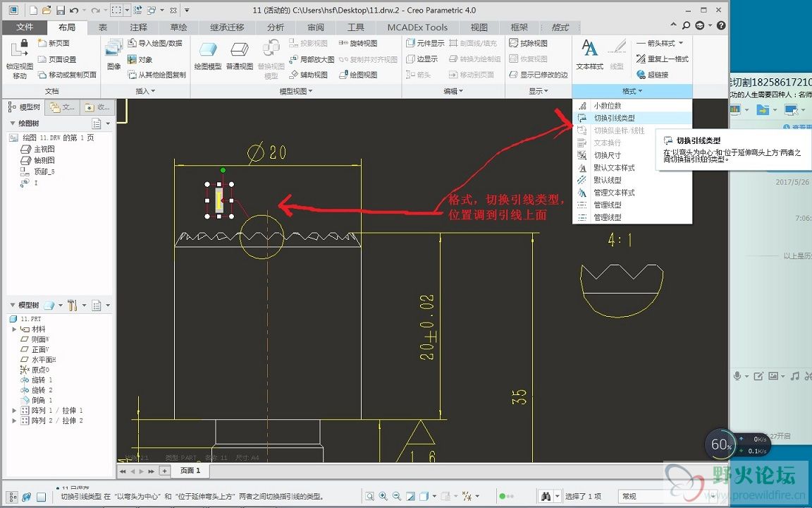Click the binoculars search icon in status bar

point(546,496)
